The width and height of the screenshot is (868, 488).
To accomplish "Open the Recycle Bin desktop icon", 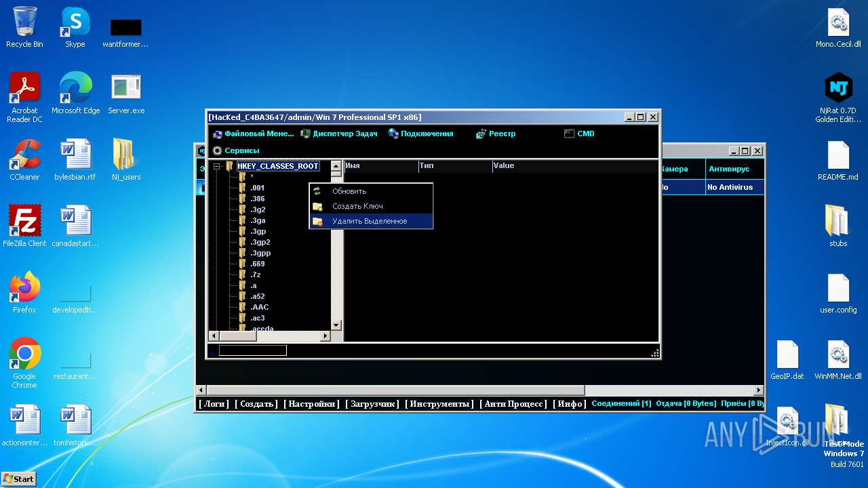I will (24, 28).
